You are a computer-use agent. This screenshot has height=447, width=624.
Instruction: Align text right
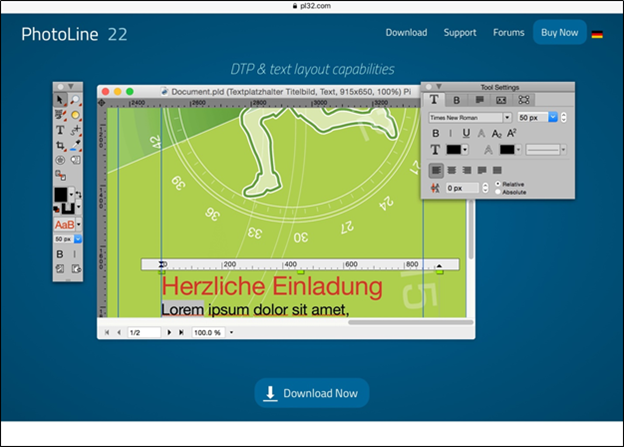coord(467,170)
